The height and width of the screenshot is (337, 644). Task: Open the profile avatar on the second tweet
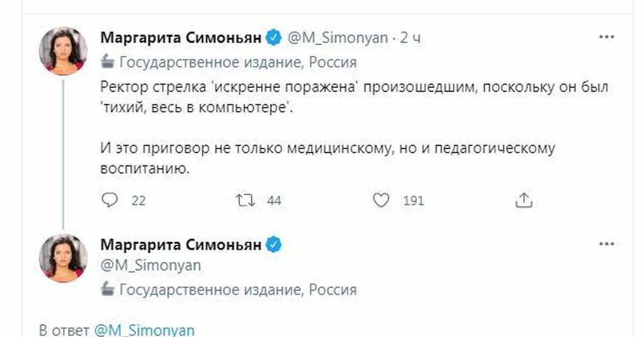(63, 258)
